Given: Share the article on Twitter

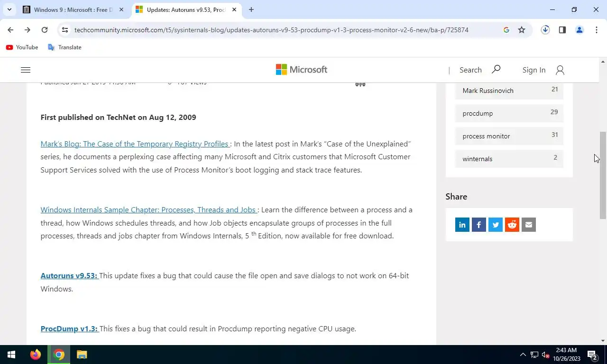Looking at the screenshot, I should coord(496,225).
